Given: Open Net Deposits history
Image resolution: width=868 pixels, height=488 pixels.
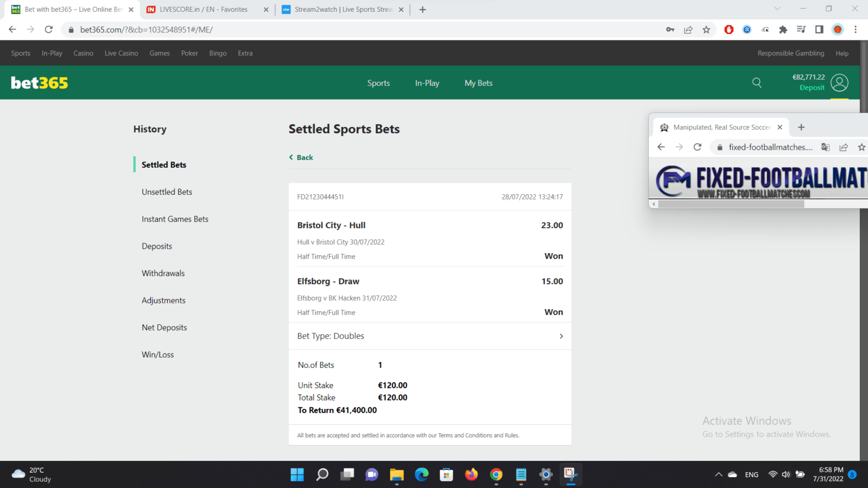Looking at the screenshot, I should [164, 328].
